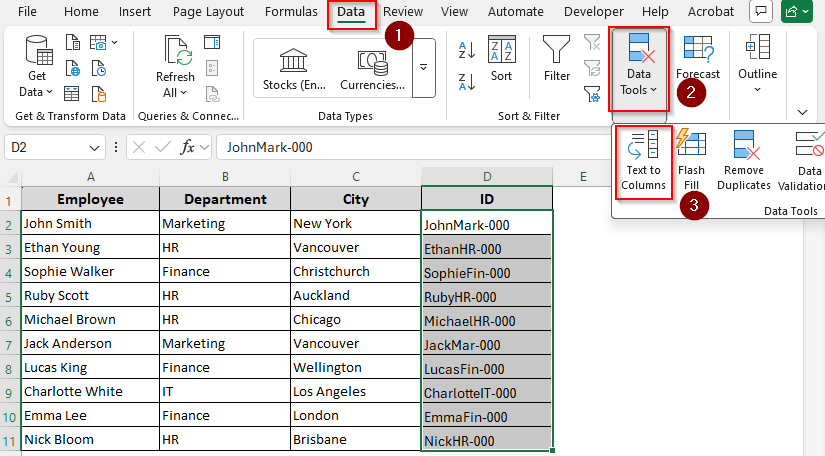Viewport: 825px width, 456px height.
Task: Click the From Table/Range icon
Action: (72, 94)
